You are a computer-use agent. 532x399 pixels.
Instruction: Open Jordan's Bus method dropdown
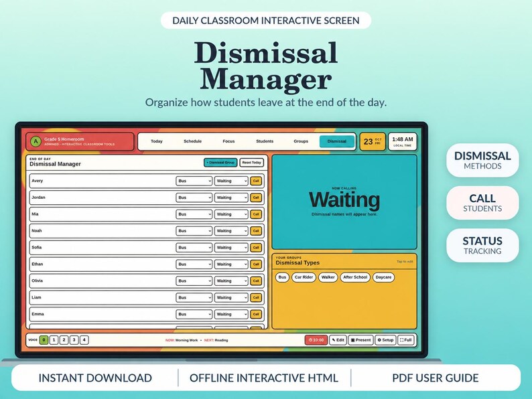click(x=194, y=197)
